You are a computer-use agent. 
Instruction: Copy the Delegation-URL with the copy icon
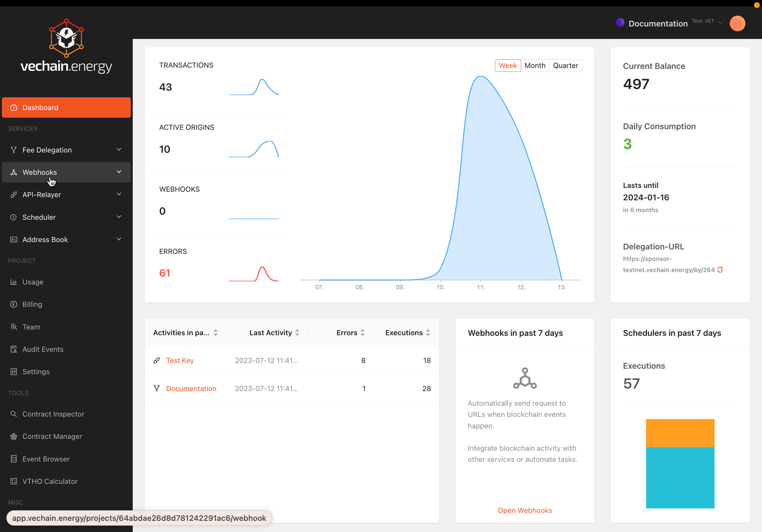click(x=720, y=270)
